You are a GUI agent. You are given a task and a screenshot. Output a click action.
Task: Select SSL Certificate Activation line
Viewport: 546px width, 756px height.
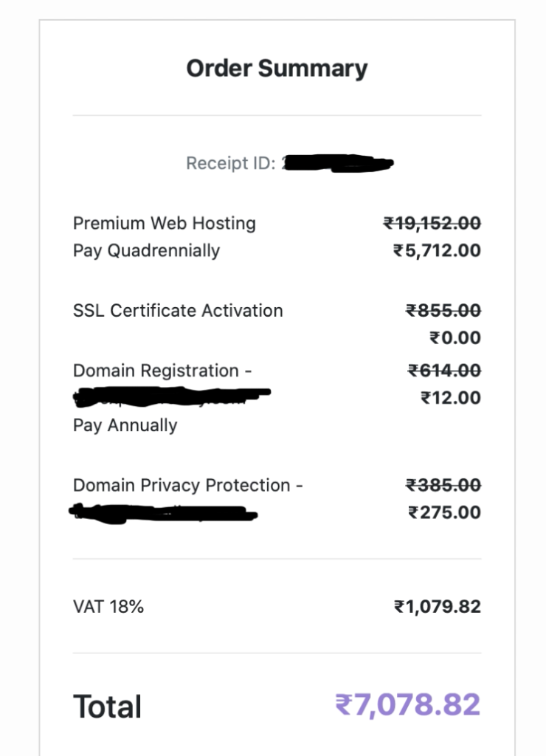pos(178,311)
